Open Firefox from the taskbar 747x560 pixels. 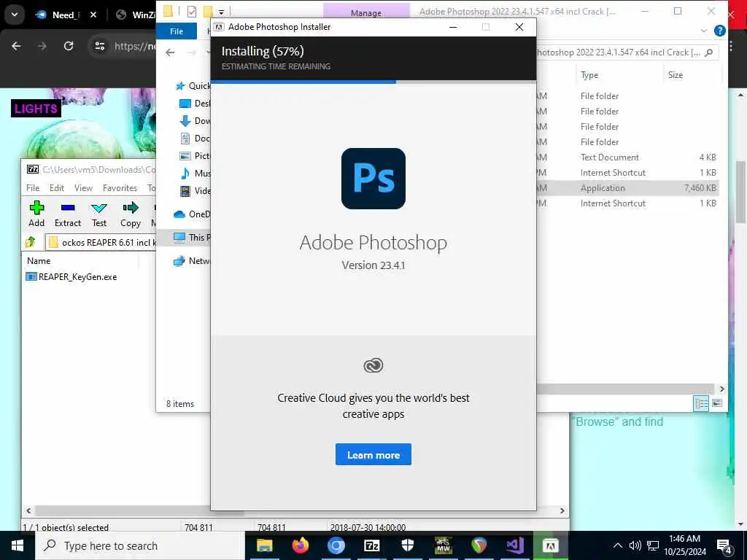[300, 545]
